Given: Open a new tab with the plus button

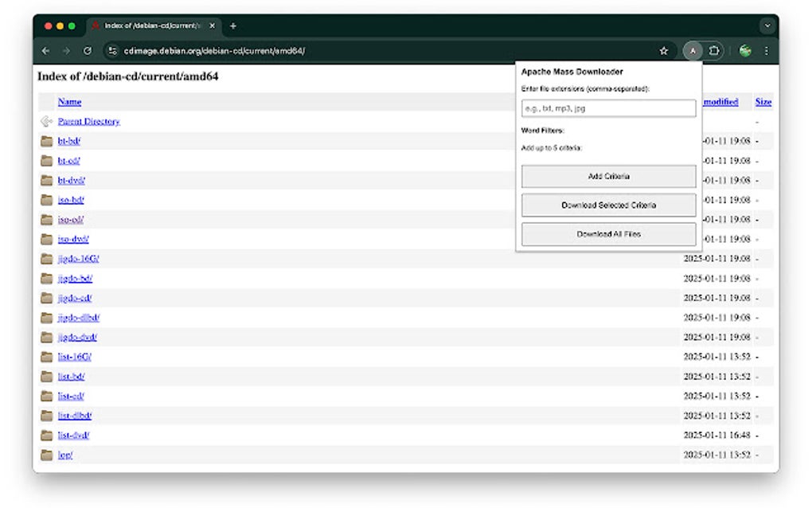Looking at the screenshot, I should pyautogui.click(x=232, y=25).
